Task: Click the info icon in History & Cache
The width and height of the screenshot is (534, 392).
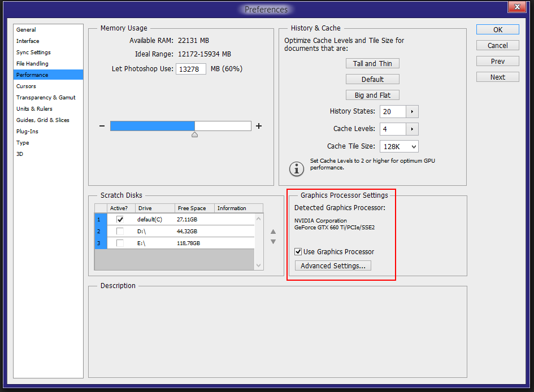Action: [x=297, y=168]
